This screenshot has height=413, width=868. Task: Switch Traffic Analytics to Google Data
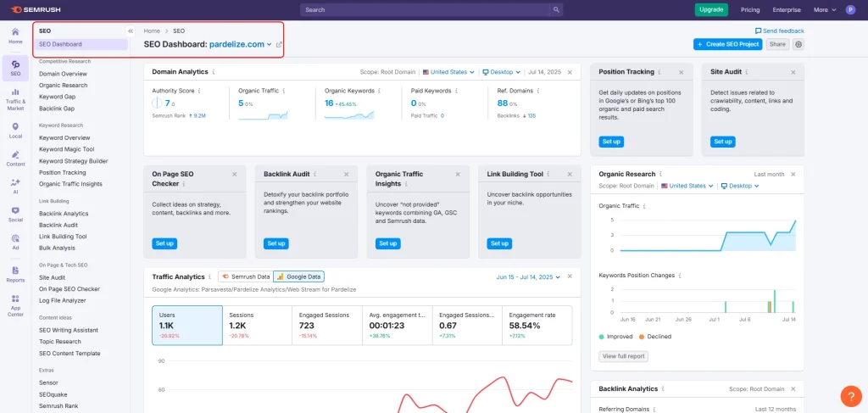[x=298, y=276]
